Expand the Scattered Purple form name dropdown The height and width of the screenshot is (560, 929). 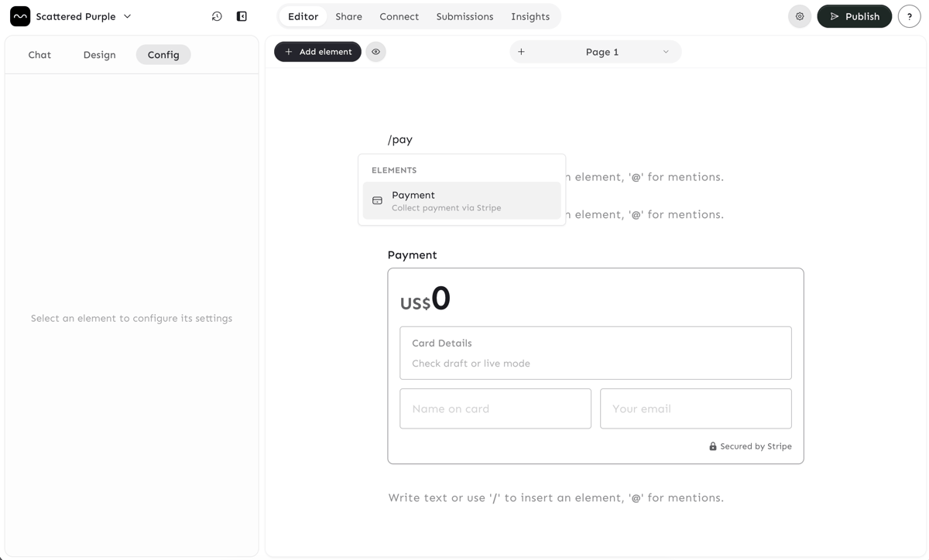(x=128, y=16)
